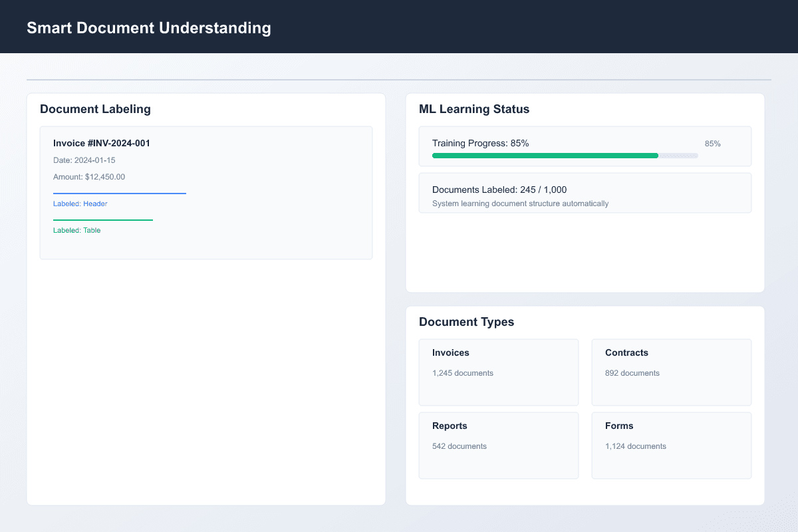The height and width of the screenshot is (532, 798).
Task: Open the Invoices document type card
Action: tap(499, 372)
